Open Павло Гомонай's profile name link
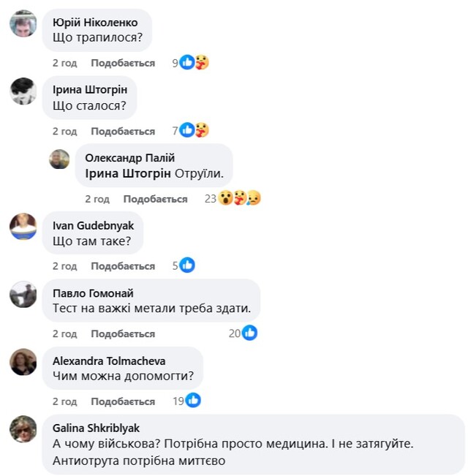468x476 pixels. click(93, 293)
